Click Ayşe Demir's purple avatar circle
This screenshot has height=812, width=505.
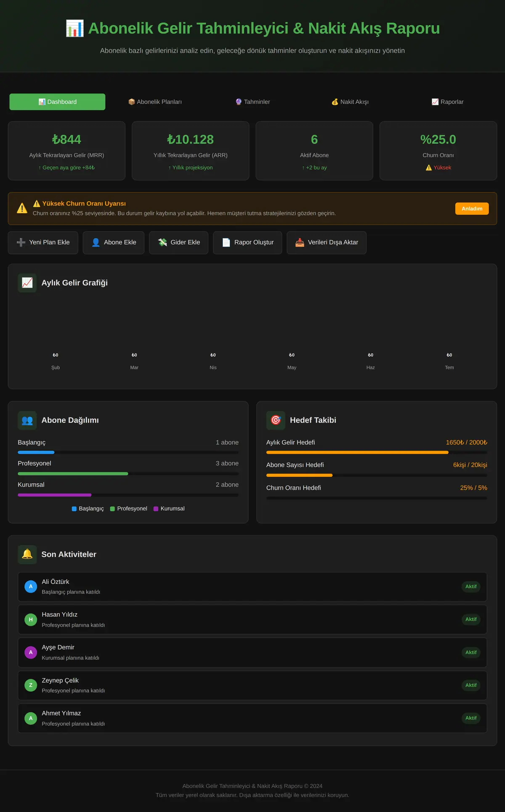pos(31,652)
